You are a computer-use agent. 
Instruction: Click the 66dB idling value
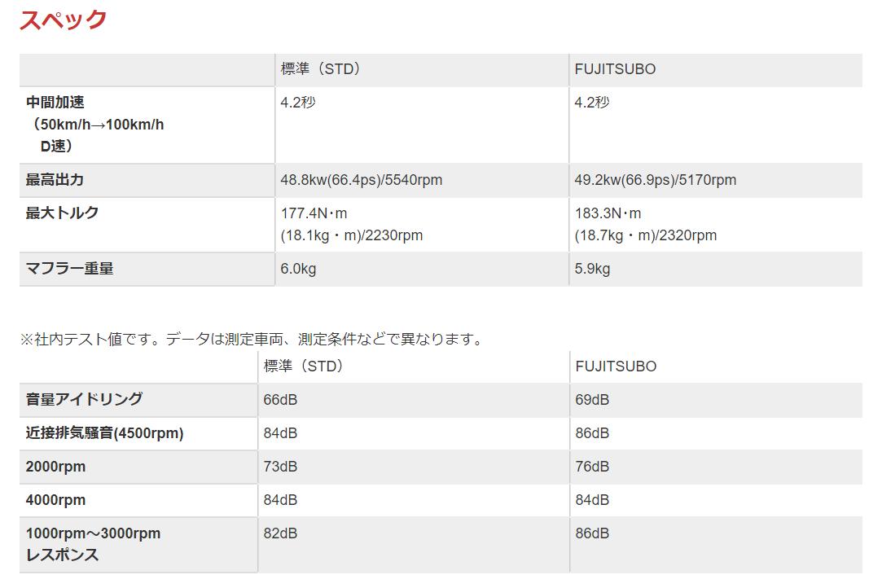point(280,400)
